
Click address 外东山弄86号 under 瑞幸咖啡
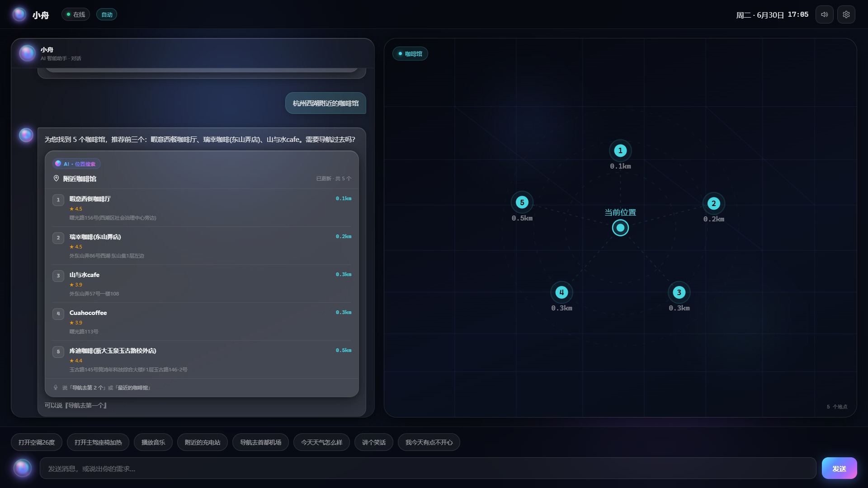[107, 256]
